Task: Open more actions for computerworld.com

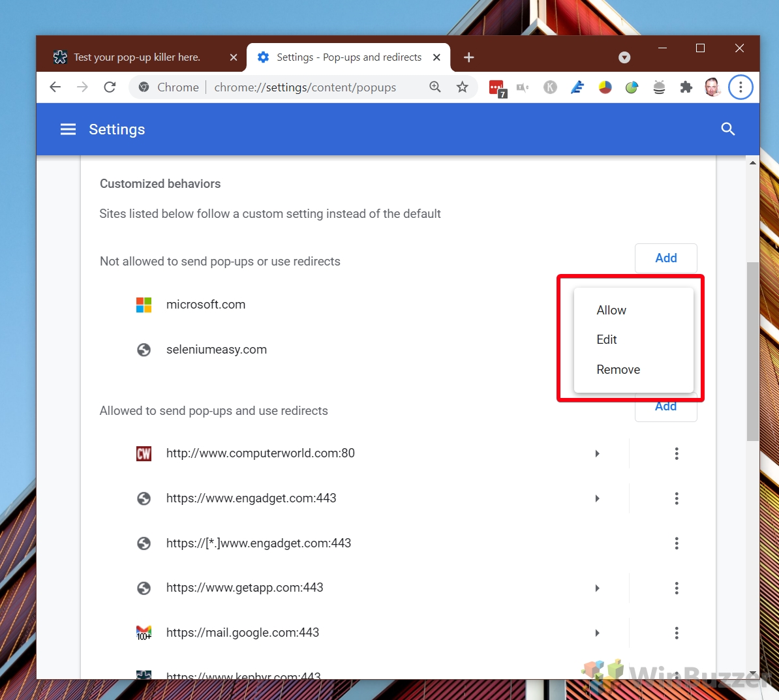Action: click(x=677, y=453)
